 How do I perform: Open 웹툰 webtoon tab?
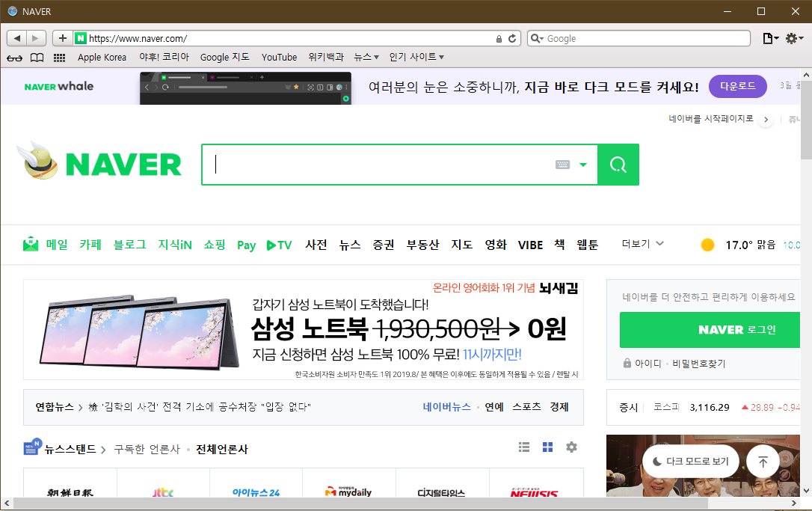[587, 245]
